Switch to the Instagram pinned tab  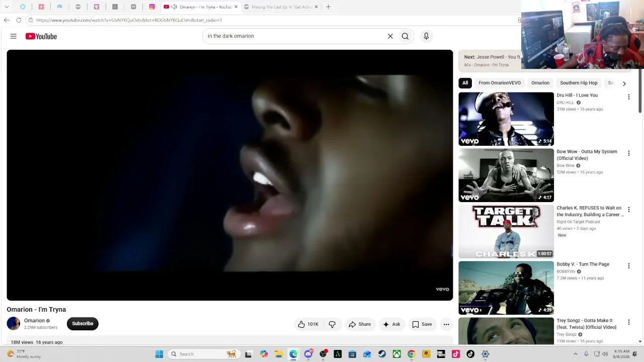[x=152, y=7]
